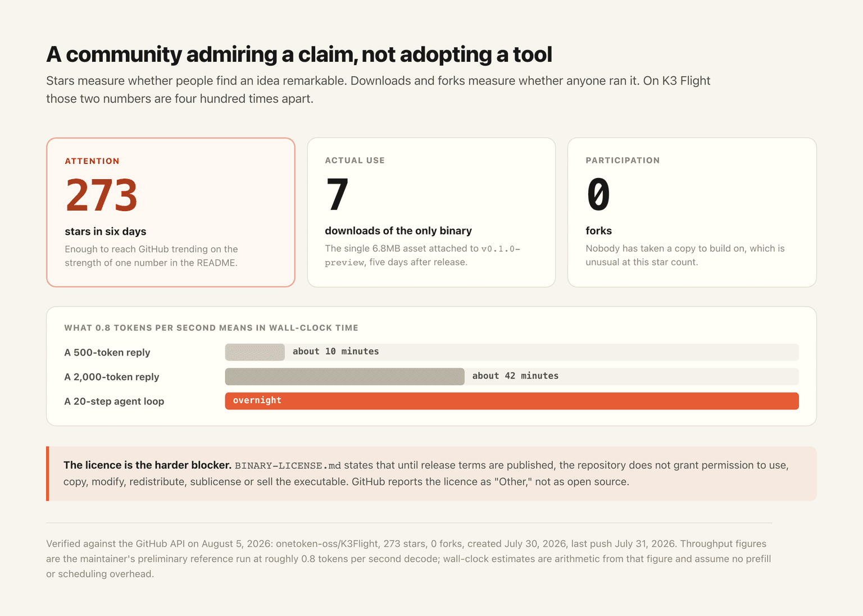Click the description "Nobody has taken a copy"
The image size is (863, 616).
685,255
